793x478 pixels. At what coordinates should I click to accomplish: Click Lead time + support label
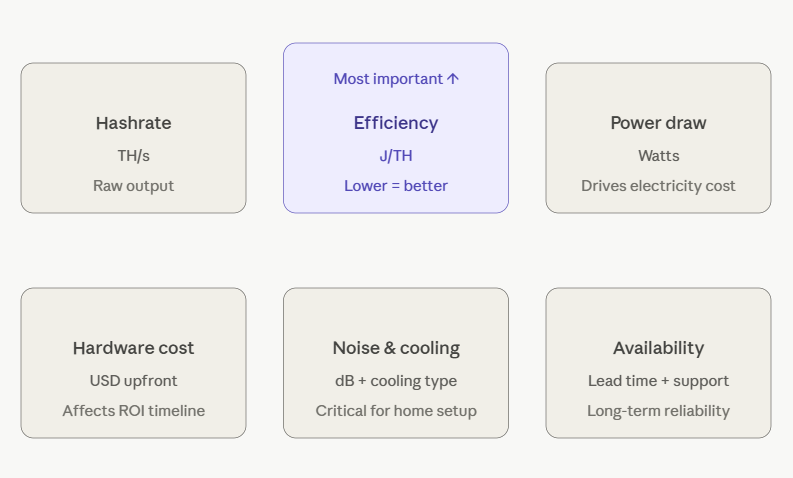coord(658,381)
